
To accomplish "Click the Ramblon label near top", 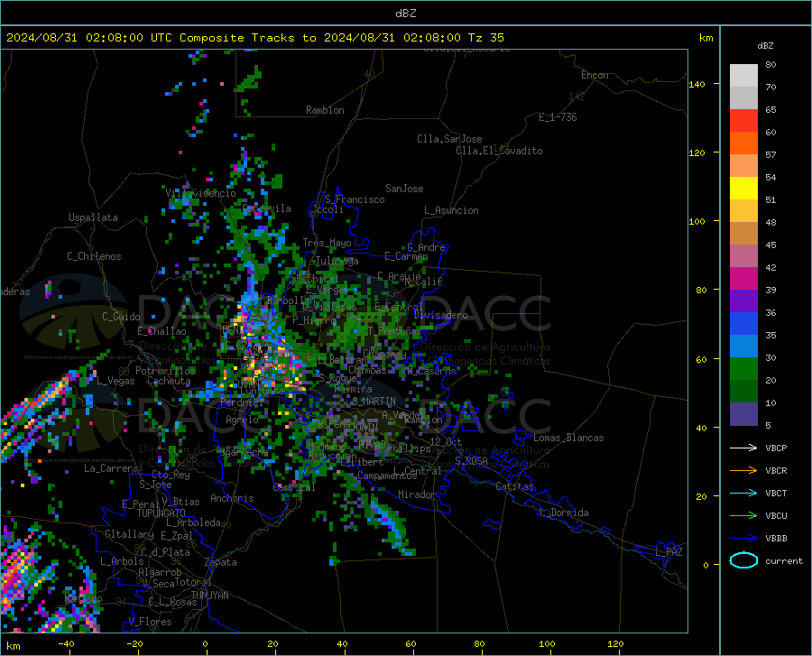I will 325,110.
